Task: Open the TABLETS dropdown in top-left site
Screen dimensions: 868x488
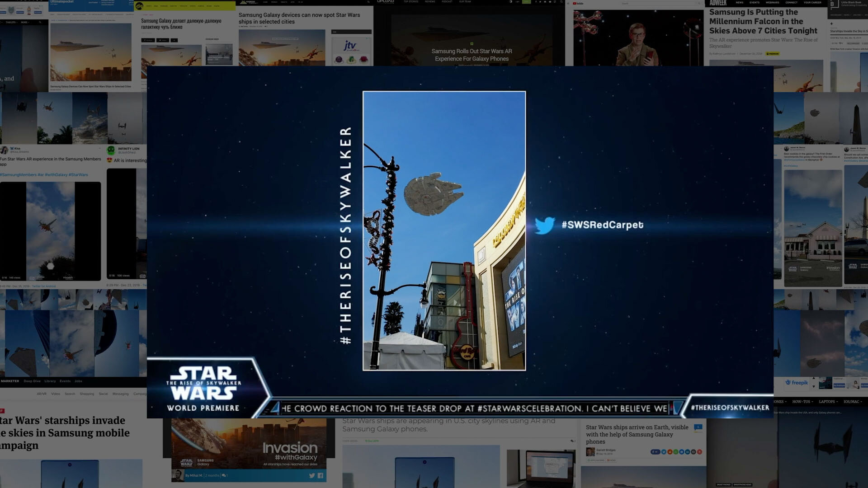Action: 11,22
